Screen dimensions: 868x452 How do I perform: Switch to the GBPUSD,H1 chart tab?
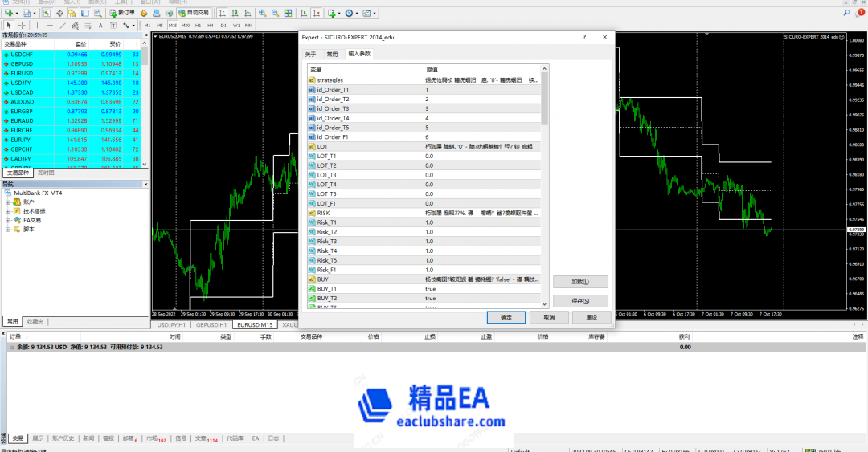pos(211,325)
